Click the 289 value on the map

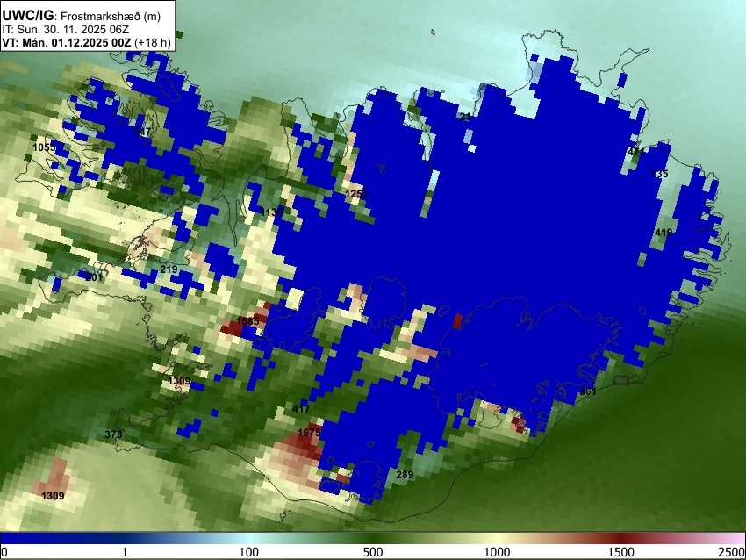405,474
